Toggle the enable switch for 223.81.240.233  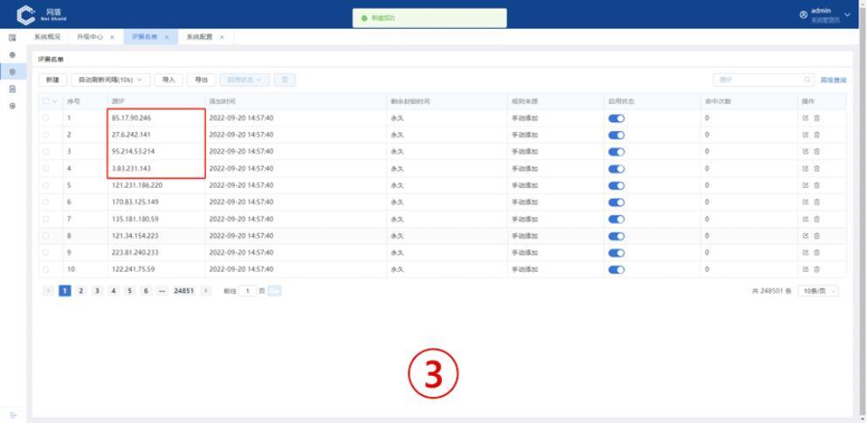[x=617, y=252]
